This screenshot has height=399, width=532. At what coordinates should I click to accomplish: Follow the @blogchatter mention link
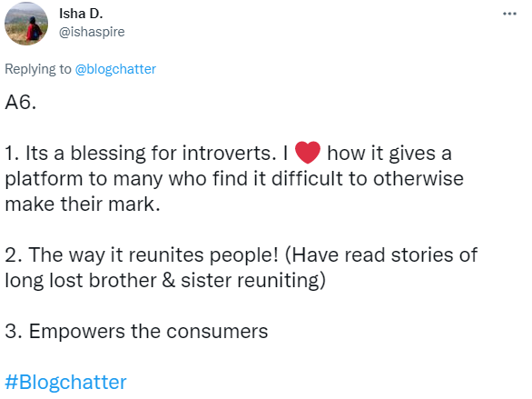pyautogui.click(x=115, y=69)
